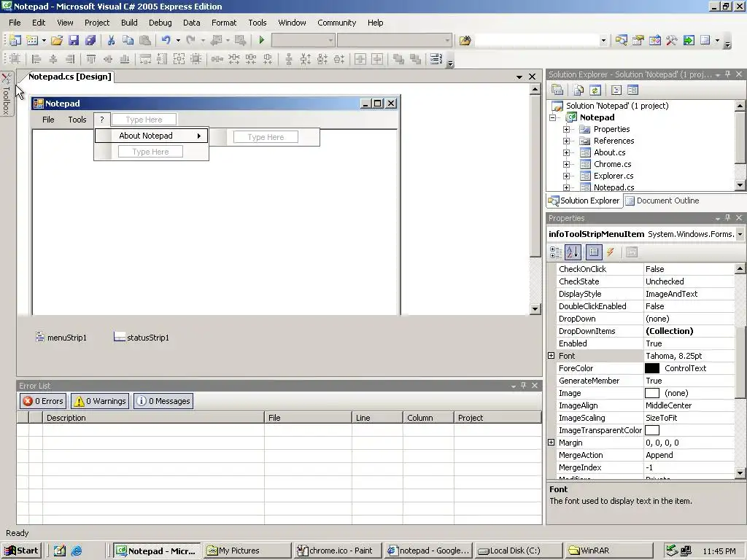Click Solution Explorer Properties icon
Viewport: 747px width, 560px height.
(557, 90)
